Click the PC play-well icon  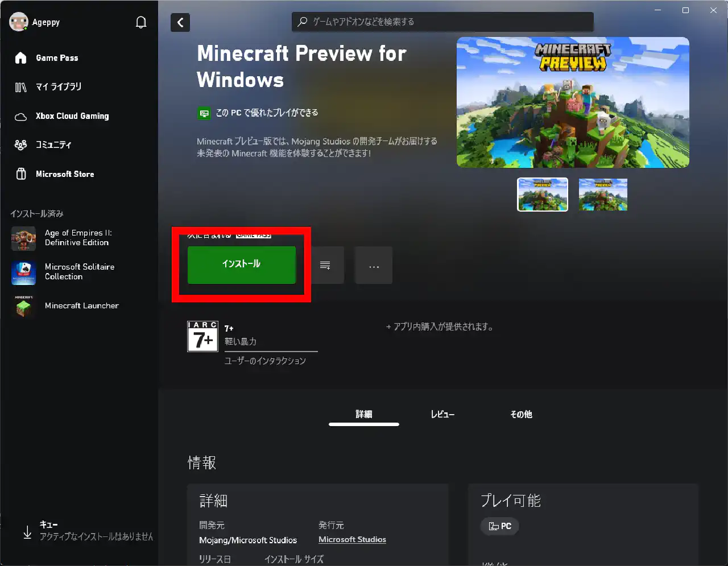pos(204,113)
